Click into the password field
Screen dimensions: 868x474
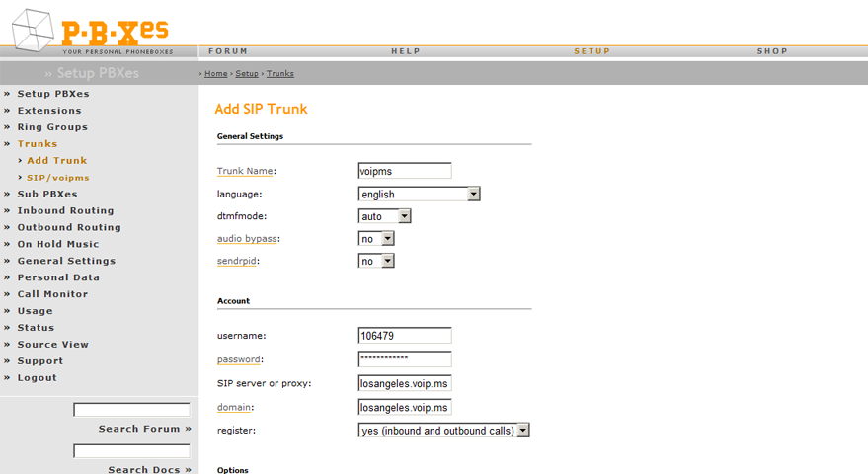pyautogui.click(x=405, y=358)
